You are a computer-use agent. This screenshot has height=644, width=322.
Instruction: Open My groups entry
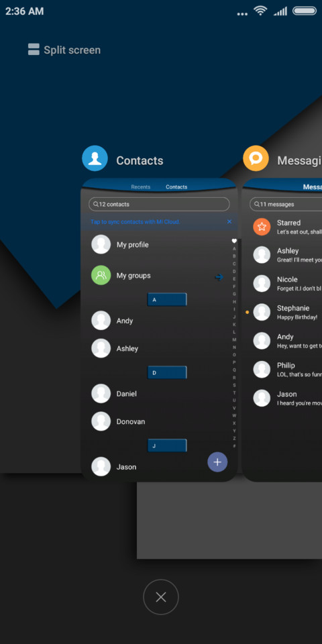[159, 275]
